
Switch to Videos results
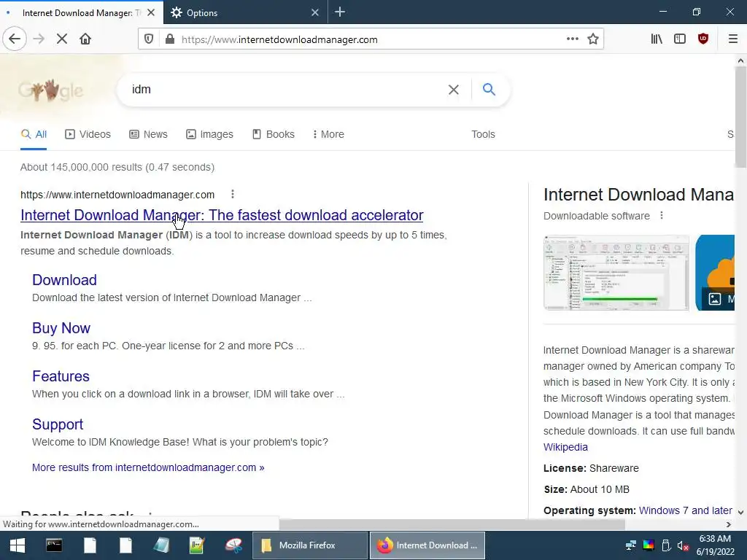tap(88, 134)
